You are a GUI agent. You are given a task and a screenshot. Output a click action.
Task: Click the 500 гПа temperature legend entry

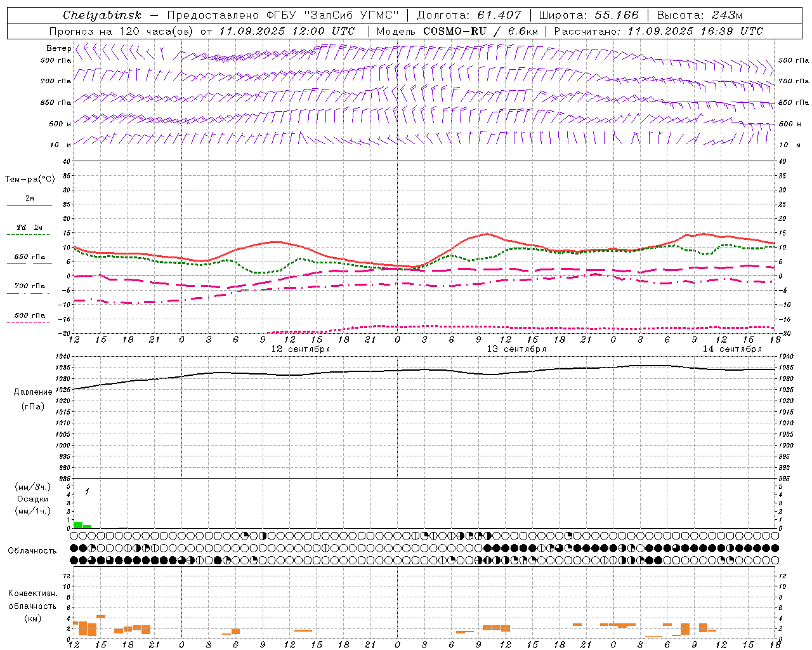click(x=30, y=315)
